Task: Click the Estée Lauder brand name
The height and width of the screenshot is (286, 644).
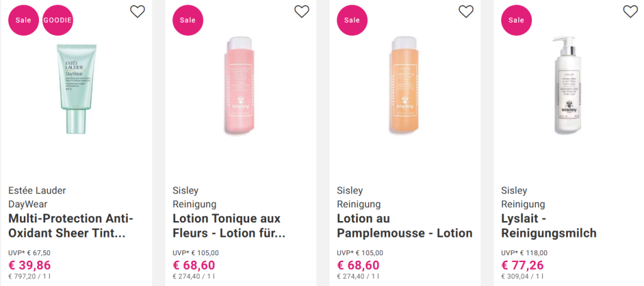Action: [37, 190]
